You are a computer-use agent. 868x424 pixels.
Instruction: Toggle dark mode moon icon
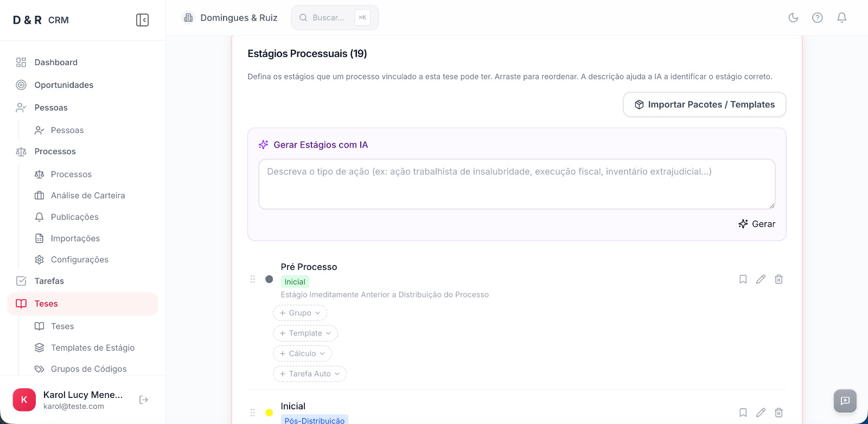[793, 17]
